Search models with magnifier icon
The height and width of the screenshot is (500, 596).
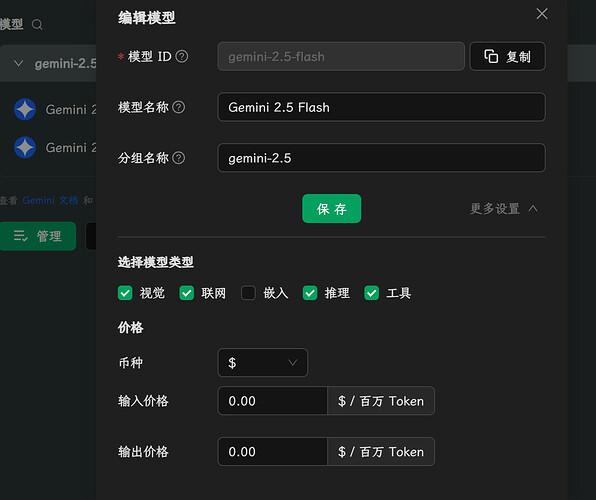pyautogui.click(x=37, y=25)
